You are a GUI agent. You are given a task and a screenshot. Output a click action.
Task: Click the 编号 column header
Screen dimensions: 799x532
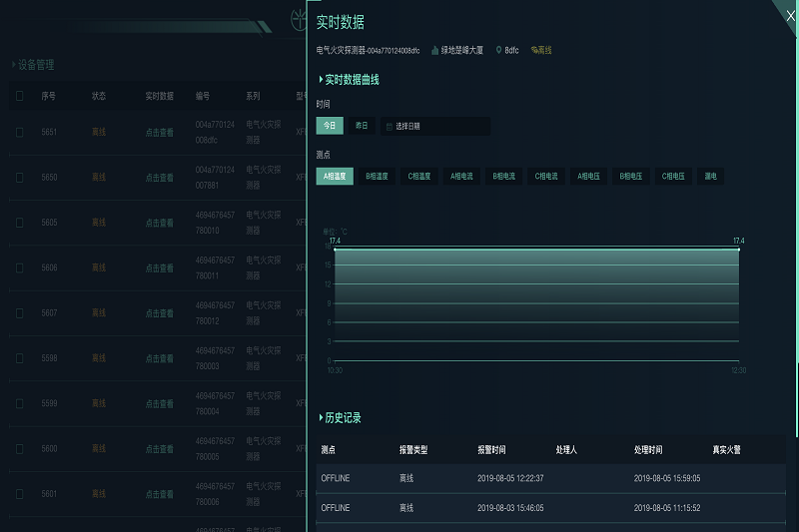[x=203, y=96]
